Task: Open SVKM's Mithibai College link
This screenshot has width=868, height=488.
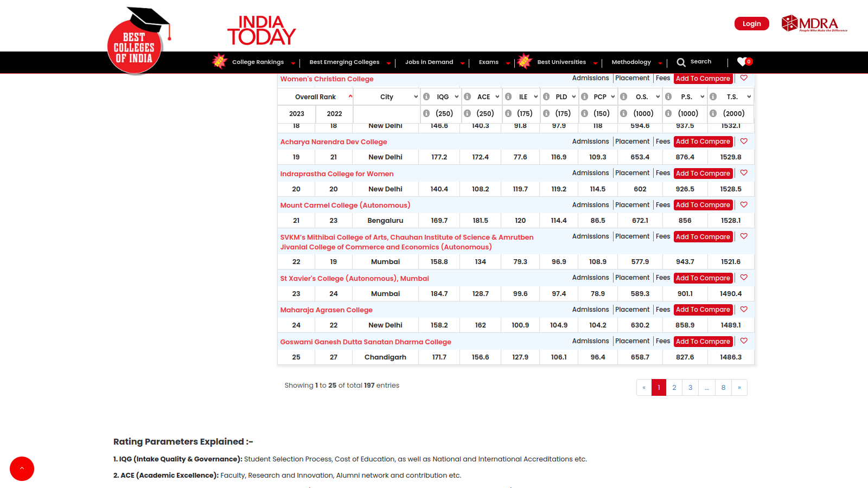Action: pyautogui.click(x=407, y=242)
